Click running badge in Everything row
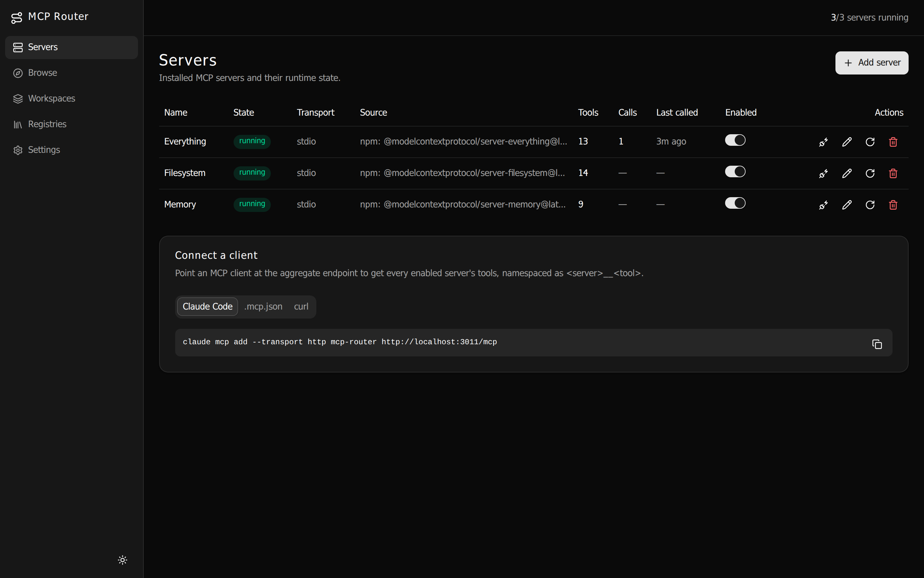 [x=252, y=141]
